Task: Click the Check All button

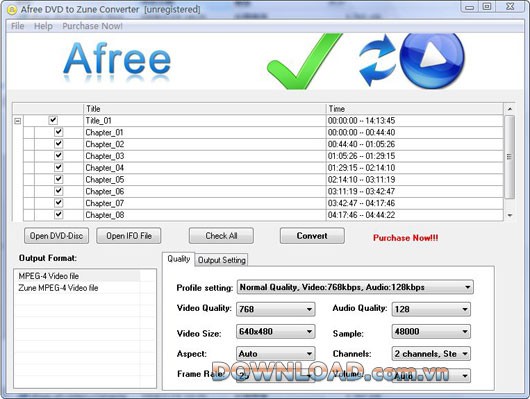Action: click(x=221, y=236)
